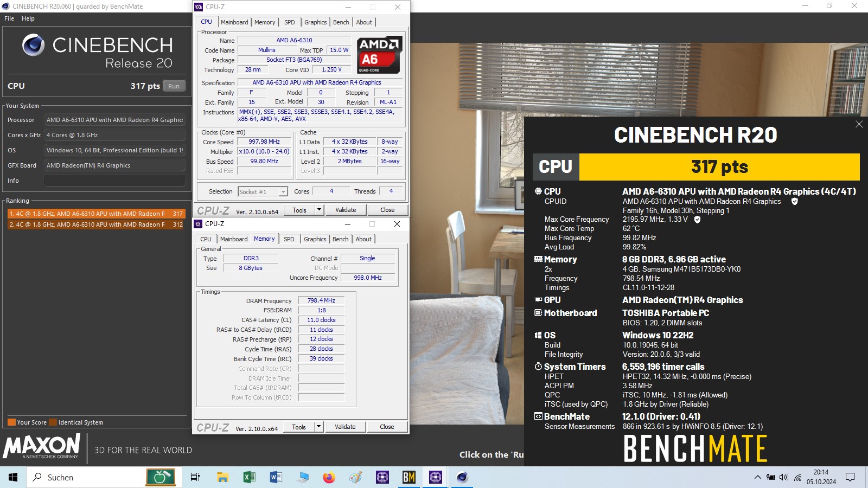Switch to Memory tab in upper CPU-Z
Image resolution: width=868 pixels, height=488 pixels.
[x=265, y=22]
